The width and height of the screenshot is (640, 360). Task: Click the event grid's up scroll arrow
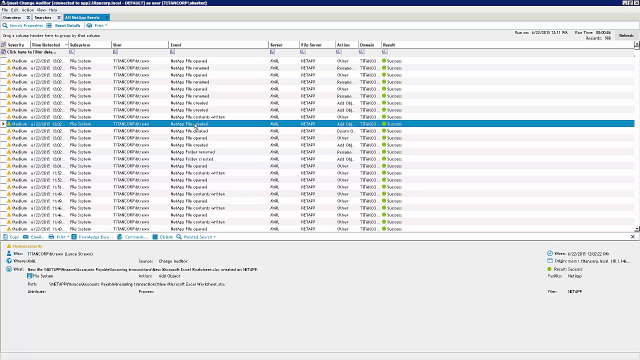[x=637, y=44]
